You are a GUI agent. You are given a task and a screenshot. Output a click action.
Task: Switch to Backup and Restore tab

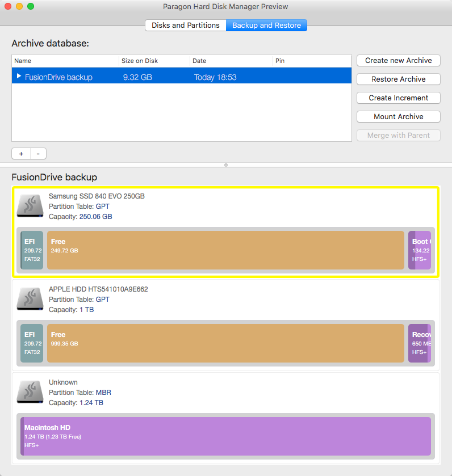coord(266,25)
